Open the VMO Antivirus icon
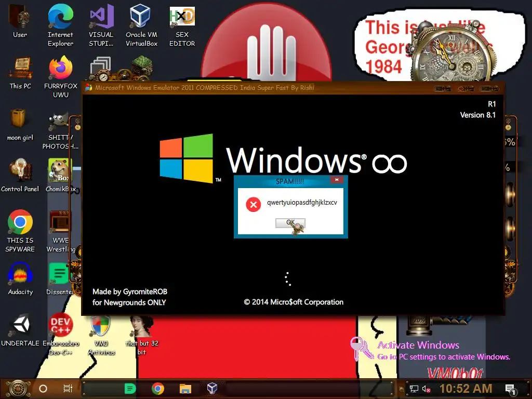The width and height of the screenshot is (532, 399). (x=101, y=335)
